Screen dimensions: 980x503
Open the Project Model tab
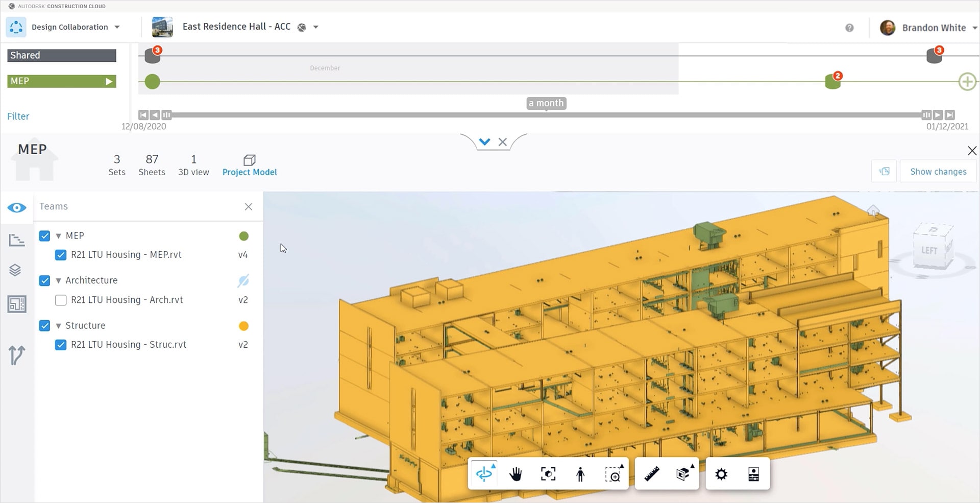pos(250,165)
